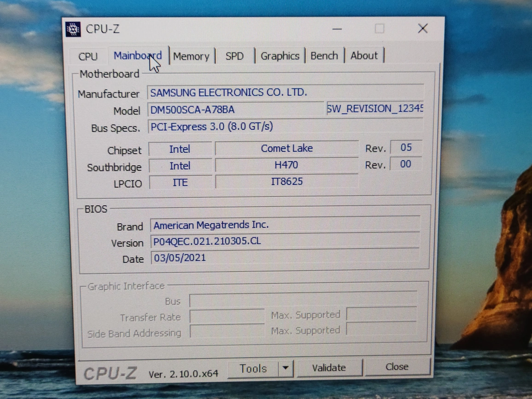Open the Bench tab
The image size is (532, 399).
tap(324, 56)
